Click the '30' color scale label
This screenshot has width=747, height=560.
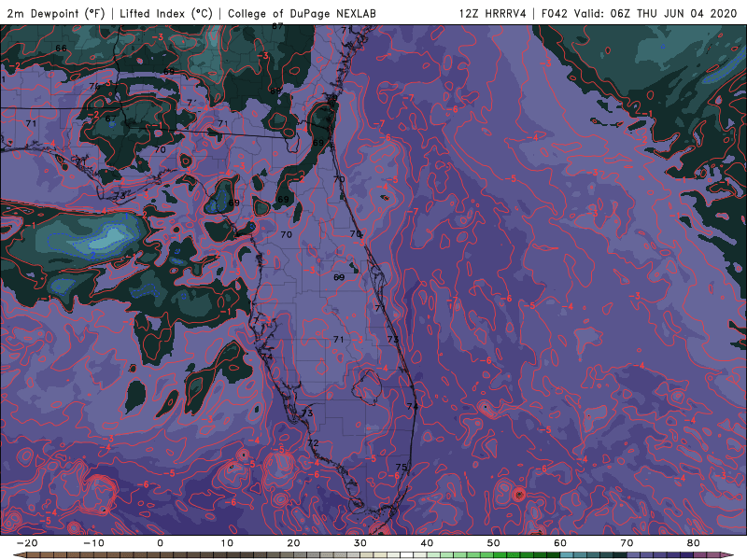[360, 543]
